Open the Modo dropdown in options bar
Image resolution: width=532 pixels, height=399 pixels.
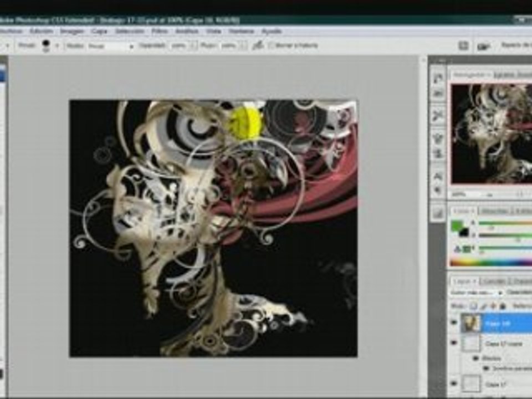point(111,46)
